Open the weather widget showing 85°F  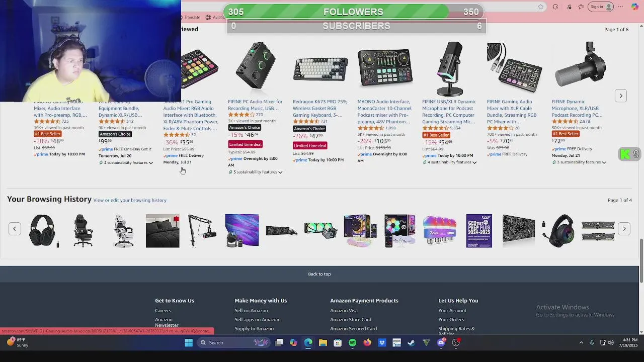pos(18,343)
